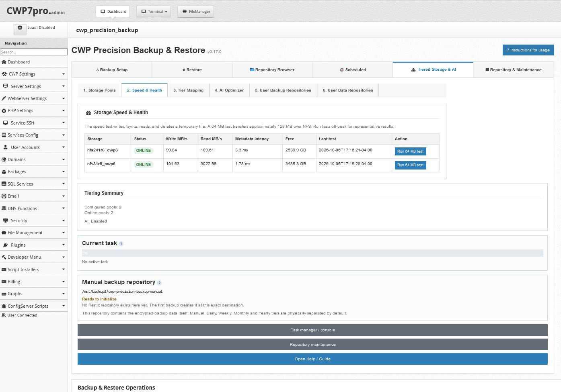Click the Current task progress bar

pos(312,253)
